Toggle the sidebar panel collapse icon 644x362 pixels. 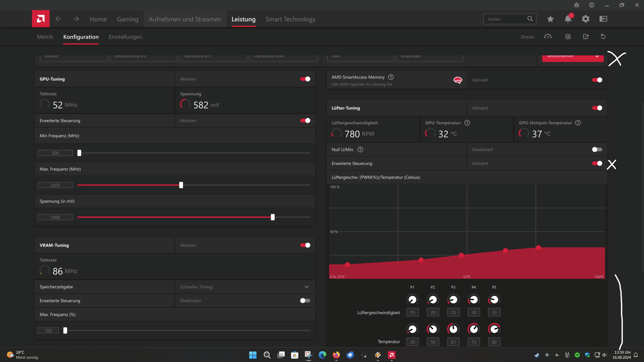coord(603,19)
